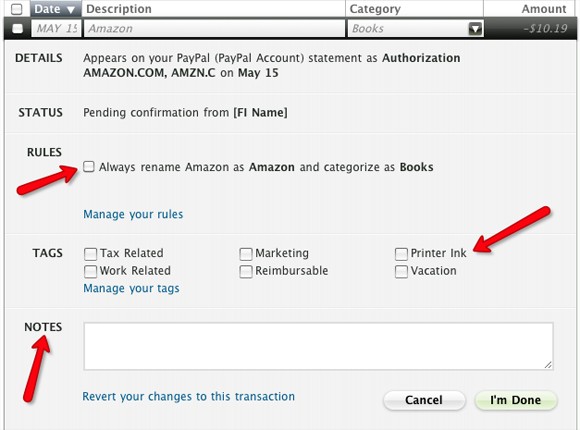Tick the select-all checkbox in header row

tap(17, 9)
